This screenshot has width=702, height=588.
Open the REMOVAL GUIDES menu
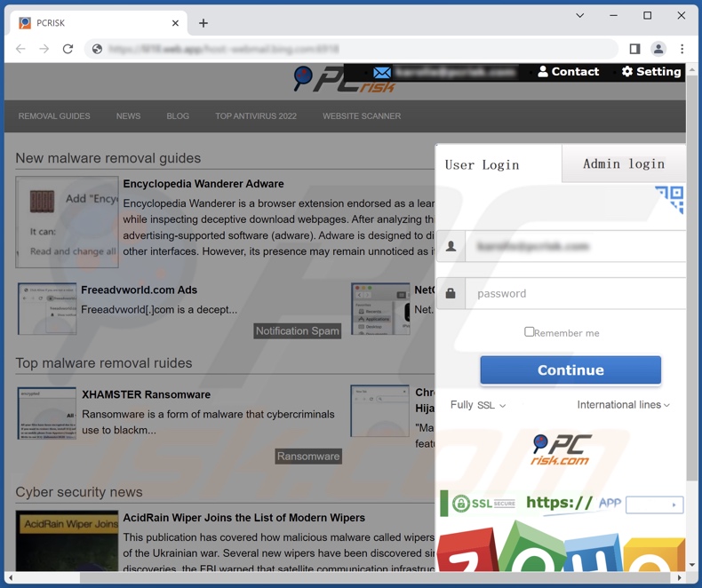click(54, 115)
